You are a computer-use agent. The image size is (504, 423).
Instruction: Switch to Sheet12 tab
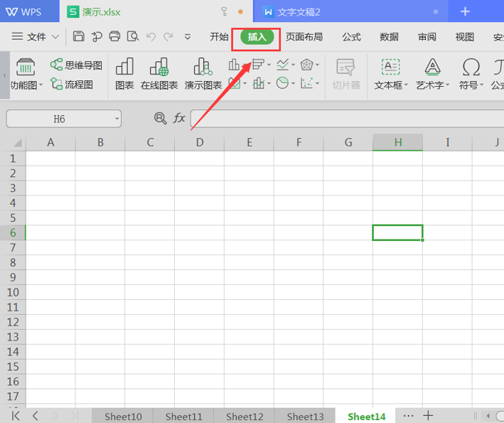pyautogui.click(x=245, y=417)
